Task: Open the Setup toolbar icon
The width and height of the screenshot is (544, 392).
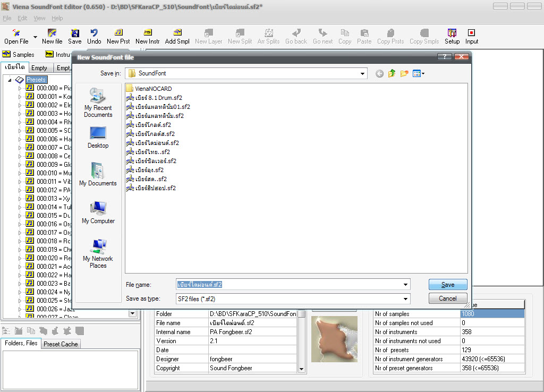Action: pos(452,37)
